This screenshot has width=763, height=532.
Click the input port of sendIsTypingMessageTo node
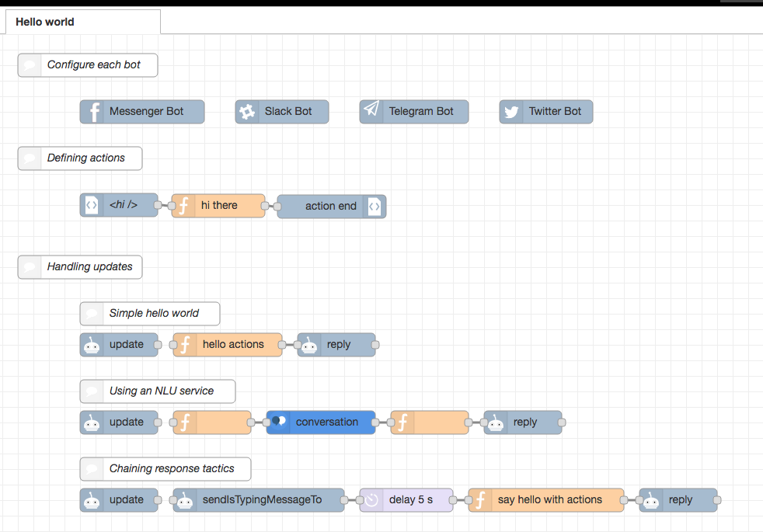pyautogui.click(x=173, y=500)
